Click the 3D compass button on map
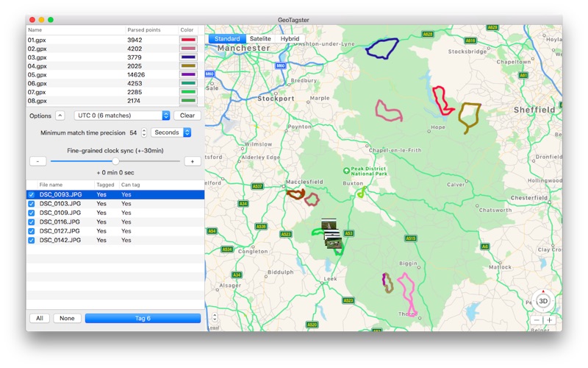Viewport: 588px width, 368px height. pos(543,300)
